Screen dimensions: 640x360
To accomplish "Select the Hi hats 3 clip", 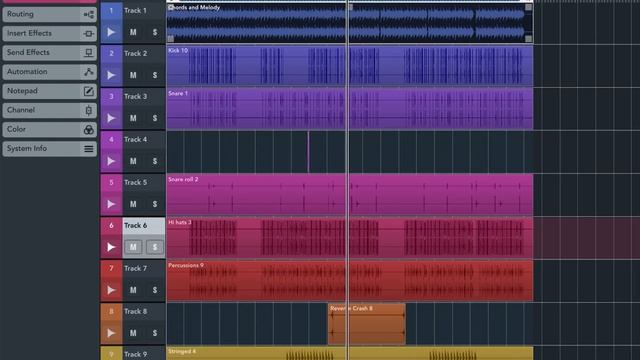I will coord(350,238).
